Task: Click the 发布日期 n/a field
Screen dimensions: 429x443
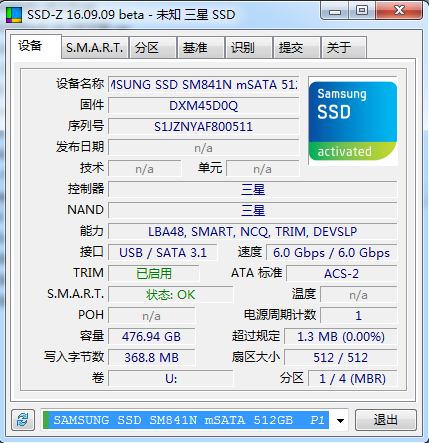Action: [204, 148]
